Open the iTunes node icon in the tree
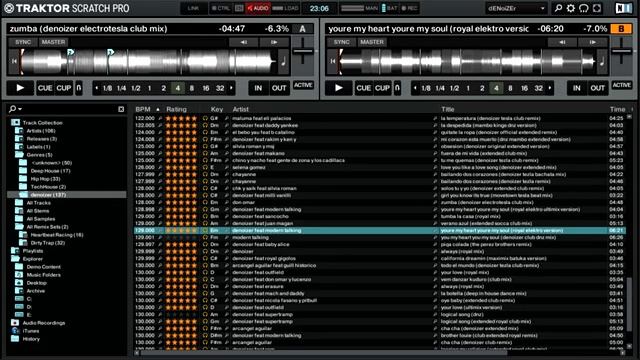The image size is (640, 360). coord(16,331)
